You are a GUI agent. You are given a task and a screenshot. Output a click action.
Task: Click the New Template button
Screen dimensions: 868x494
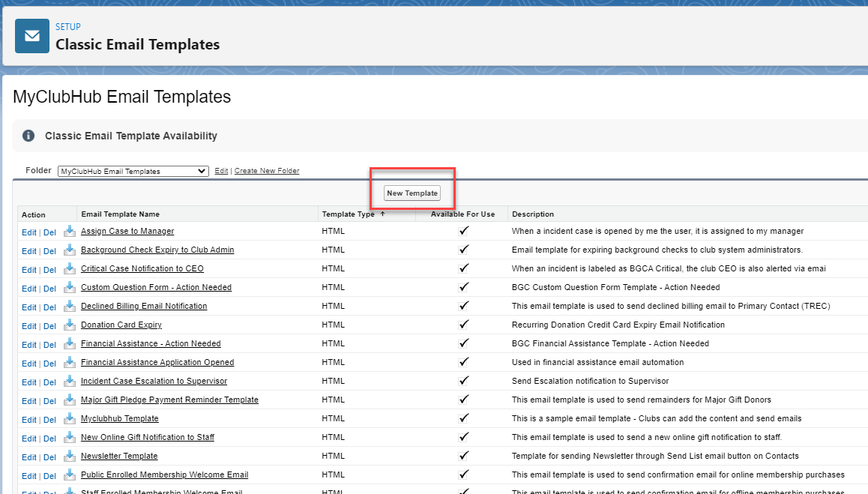(412, 193)
